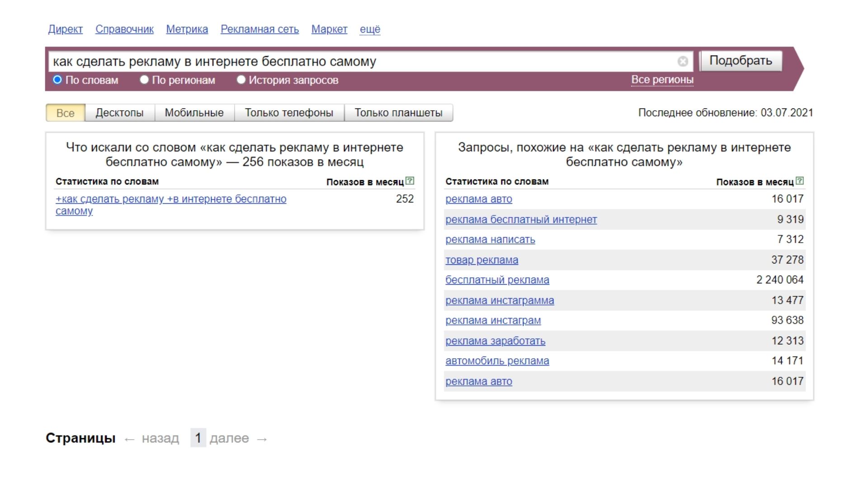Select the '2 240 064' impressions value

pyautogui.click(x=780, y=280)
